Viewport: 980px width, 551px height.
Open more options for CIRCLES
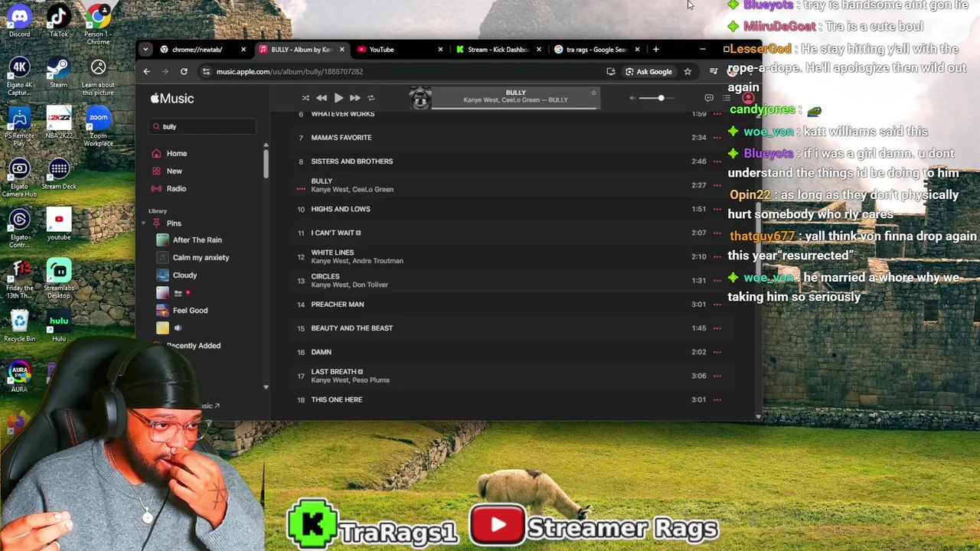717,280
